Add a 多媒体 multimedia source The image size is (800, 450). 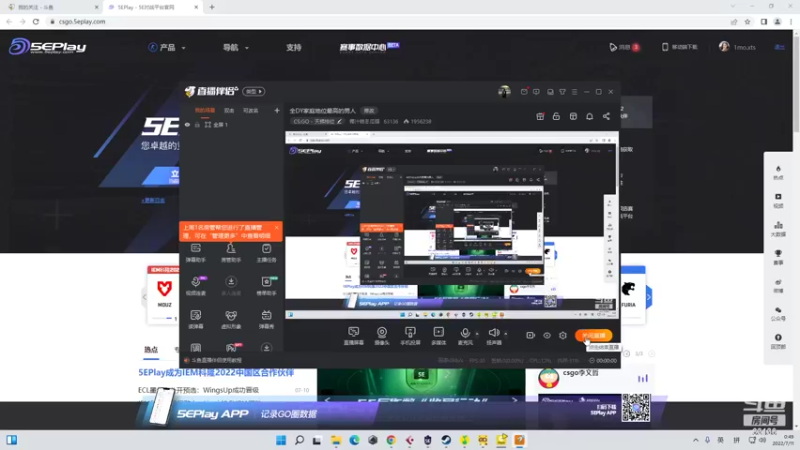coord(438,336)
